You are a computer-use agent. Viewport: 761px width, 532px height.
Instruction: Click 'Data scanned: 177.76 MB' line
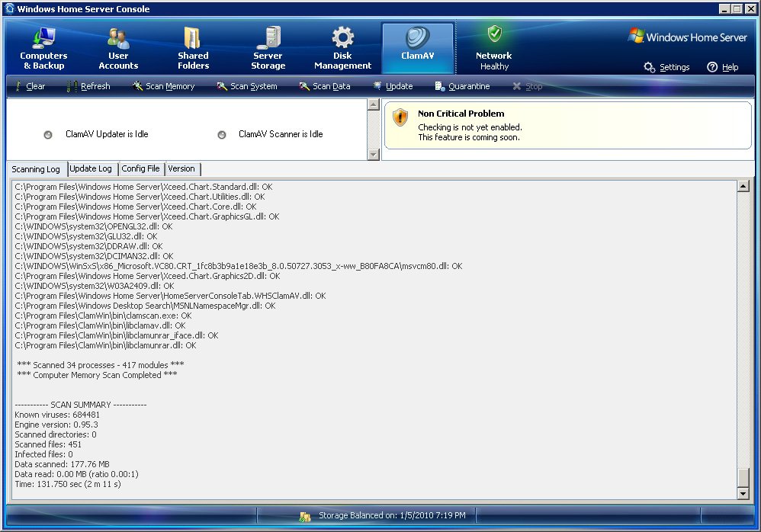[x=62, y=464]
